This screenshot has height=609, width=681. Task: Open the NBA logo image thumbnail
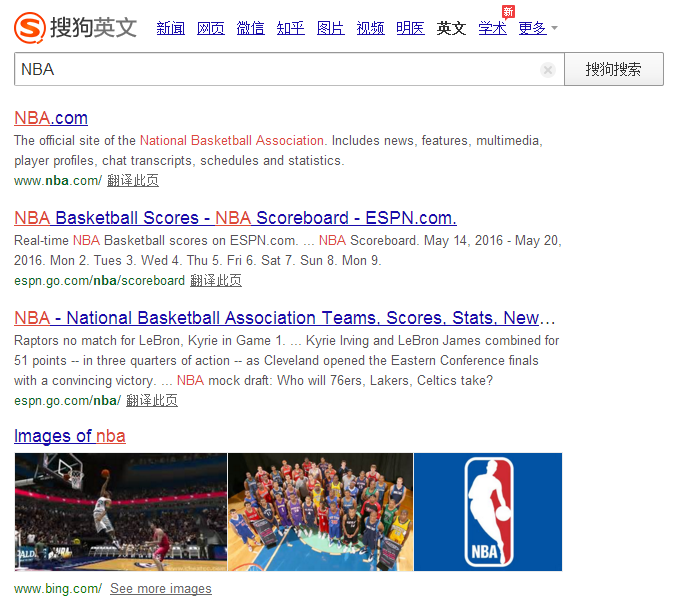(x=488, y=512)
